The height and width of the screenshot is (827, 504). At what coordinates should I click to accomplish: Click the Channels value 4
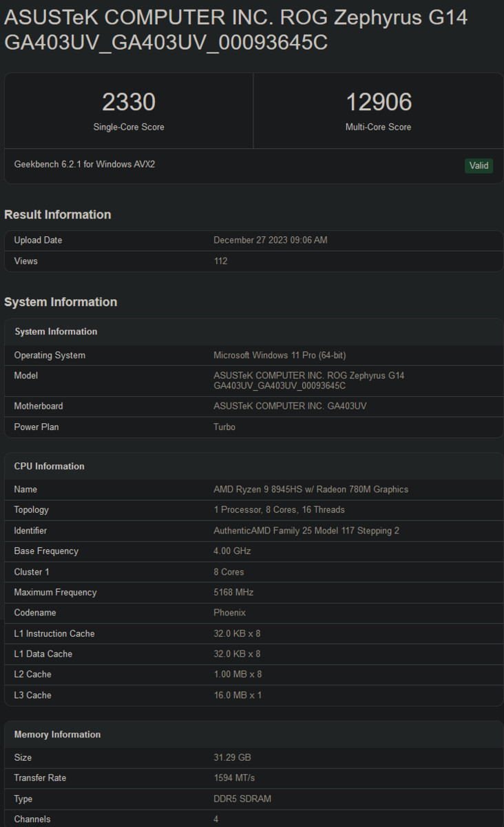216,819
